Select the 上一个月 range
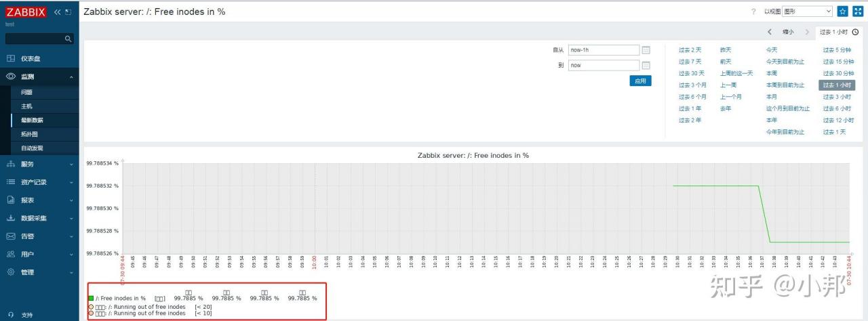The image size is (868, 321). coord(731,97)
